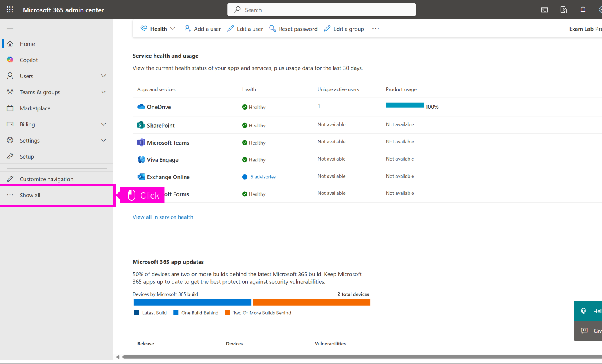Click the notifications bell icon
This screenshot has height=364, width=602.
(583, 10)
